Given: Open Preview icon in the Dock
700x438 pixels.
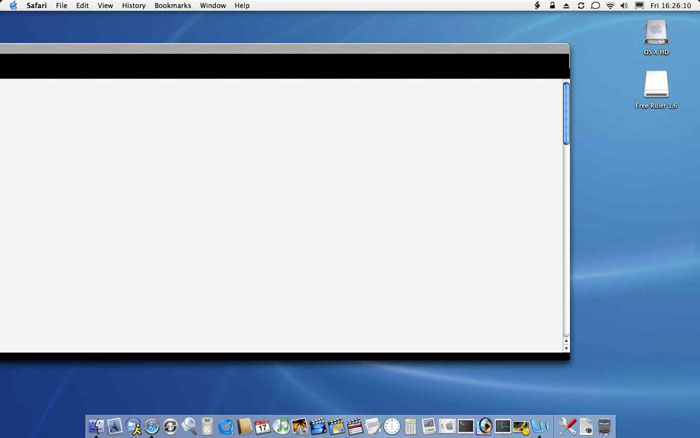Looking at the screenshot, I should point(429,427).
